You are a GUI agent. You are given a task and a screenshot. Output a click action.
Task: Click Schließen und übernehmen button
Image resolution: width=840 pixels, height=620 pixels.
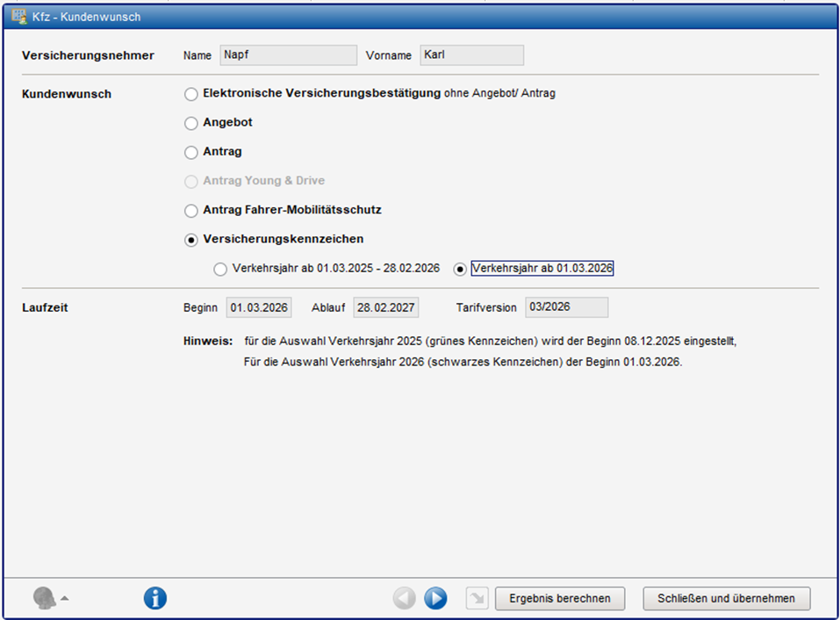pos(726,599)
